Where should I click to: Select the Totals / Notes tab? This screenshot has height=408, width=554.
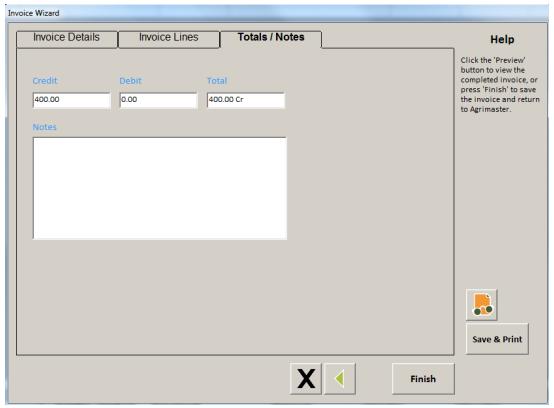pyautogui.click(x=271, y=39)
